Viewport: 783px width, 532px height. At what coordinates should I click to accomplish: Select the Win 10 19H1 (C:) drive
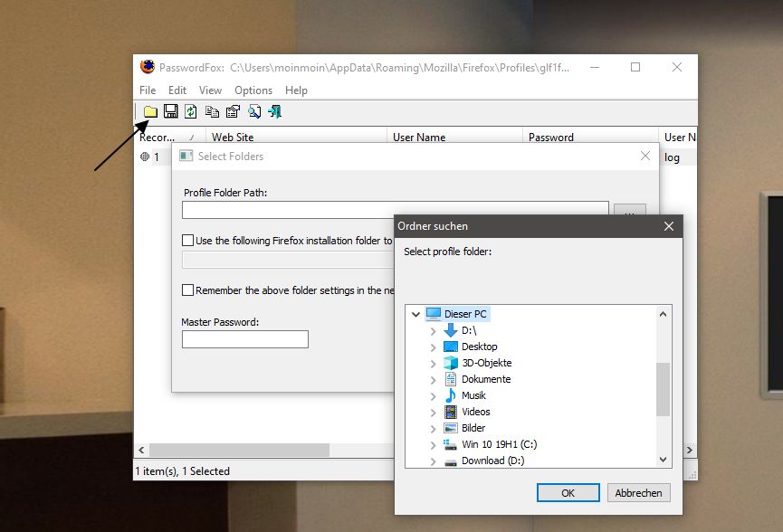point(500,444)
